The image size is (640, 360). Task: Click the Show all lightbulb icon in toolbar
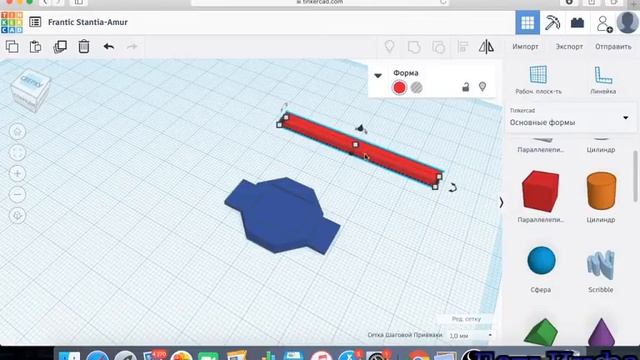(x=389, y=47)
